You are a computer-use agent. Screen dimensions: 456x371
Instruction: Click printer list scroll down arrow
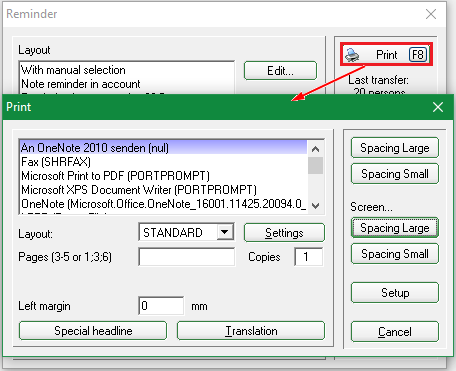[x=315, y=206]
